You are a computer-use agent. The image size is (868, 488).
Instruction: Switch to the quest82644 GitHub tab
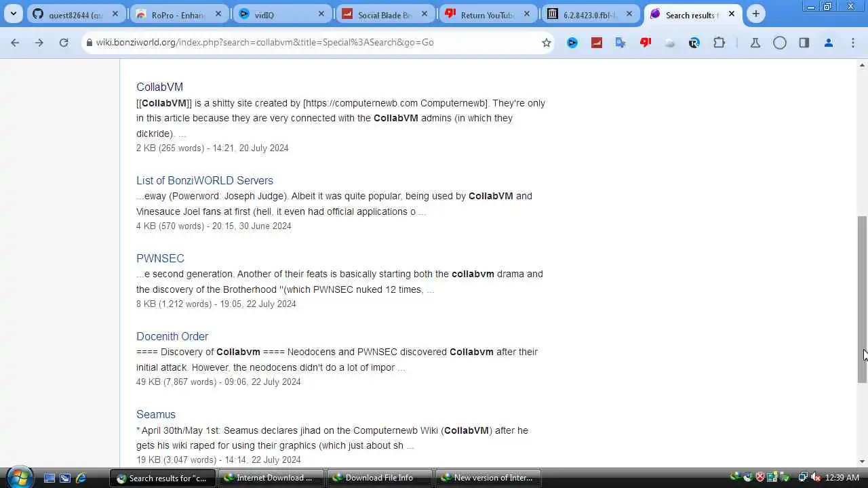[x=75, y=14]
